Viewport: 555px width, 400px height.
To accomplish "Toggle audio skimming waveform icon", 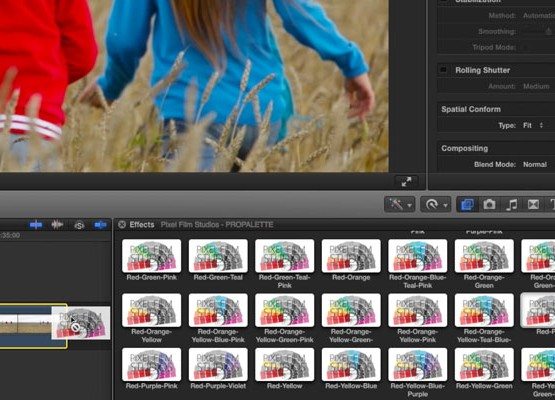I will [x=57, y=224].
